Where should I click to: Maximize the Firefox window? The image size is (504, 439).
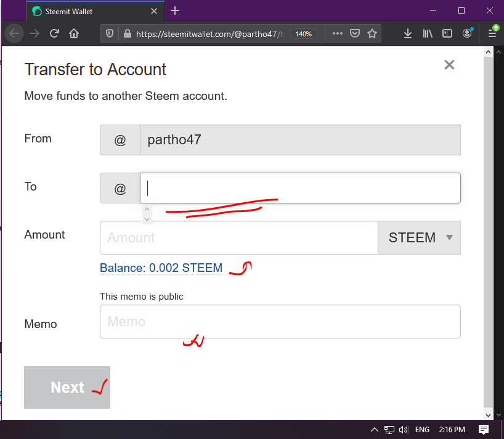pyautogui.click(x=461, y=10)
